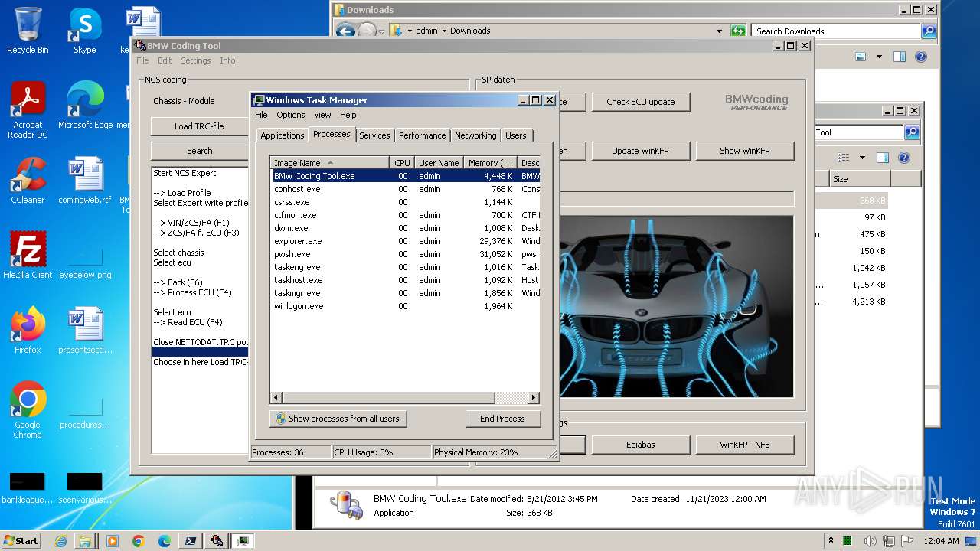Select the conhost.exe process row
Viewport: 980px width, 551px height.
[406, 189]
